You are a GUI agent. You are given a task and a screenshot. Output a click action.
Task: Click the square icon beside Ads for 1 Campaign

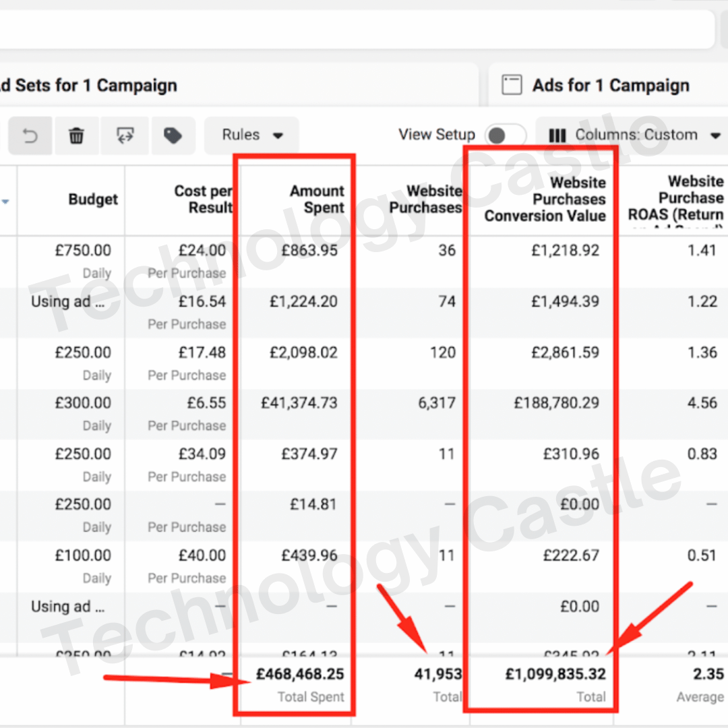click(x=512, y=85)
